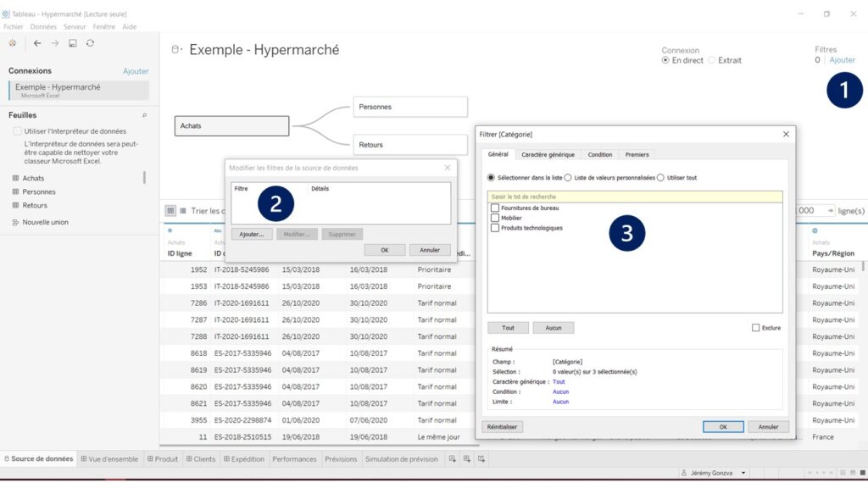Click the Aucun button below the category list
The height and width of the screenshot is (488, 868).
tap(554, 328)
